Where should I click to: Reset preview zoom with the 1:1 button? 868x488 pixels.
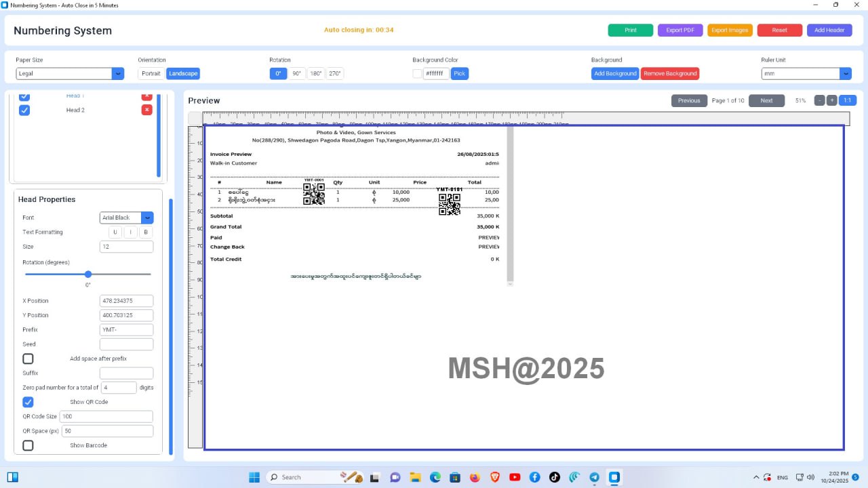coord(847,100)
